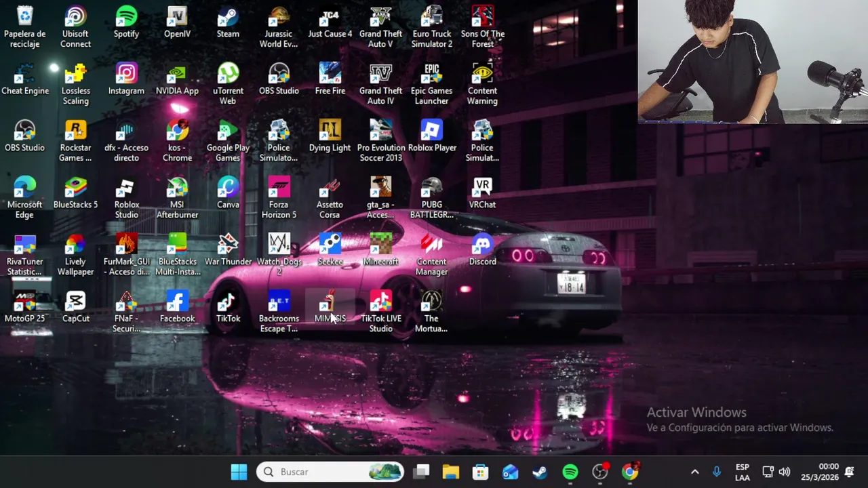Screen dimensions: 868x488
Task: Click the Roblox Studio icon
Action: click(126, 198)
